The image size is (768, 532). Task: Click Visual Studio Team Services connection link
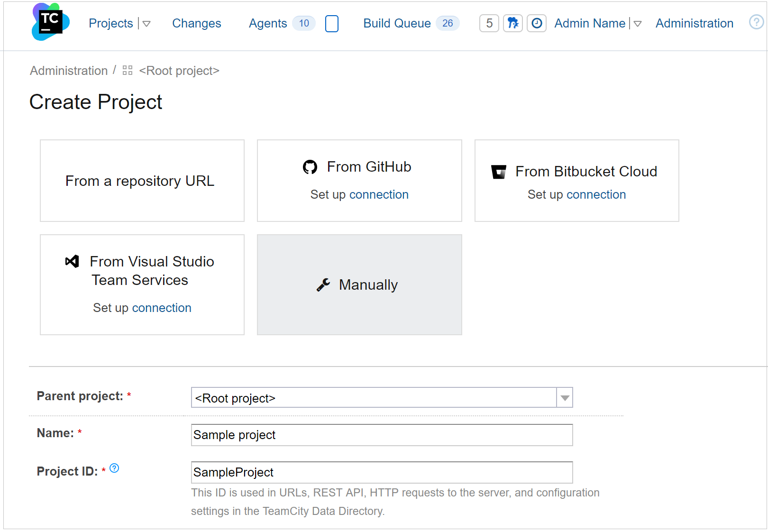coord(162,308)
